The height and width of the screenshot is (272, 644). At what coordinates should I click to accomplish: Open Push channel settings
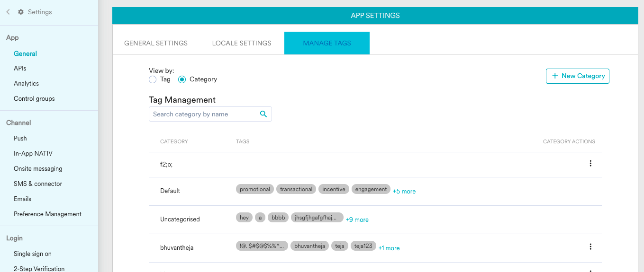pyautogui.click(x=20, y=138)
